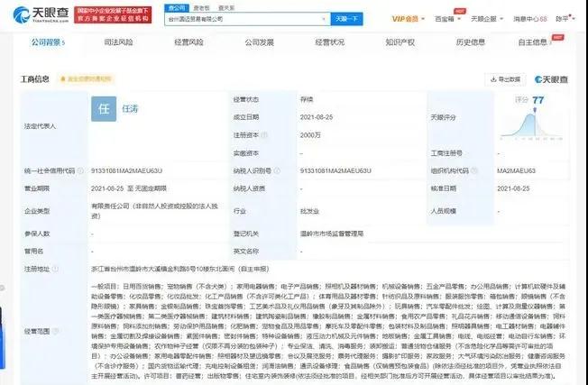Switch to the 历史信息 tab
Image resolution: width=588 pixels, height=385 pixels.
pos(470,42)
